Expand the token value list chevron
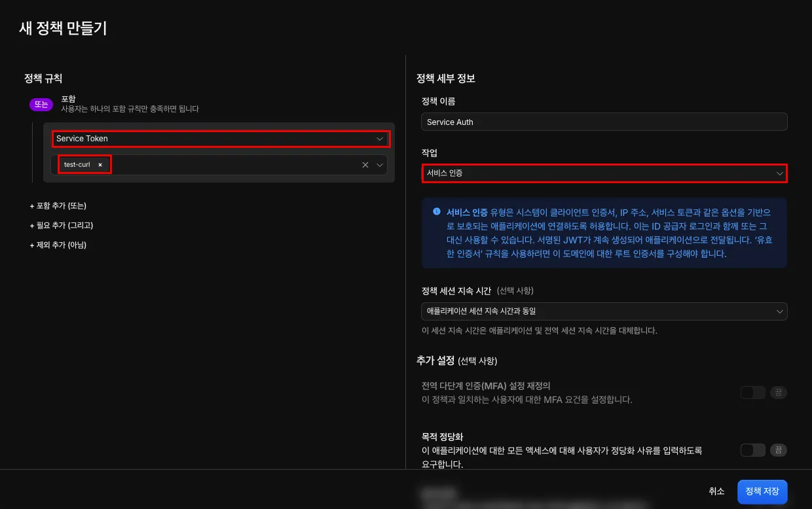The width and height of the screenshot is (812, 509). coord(380,165)
